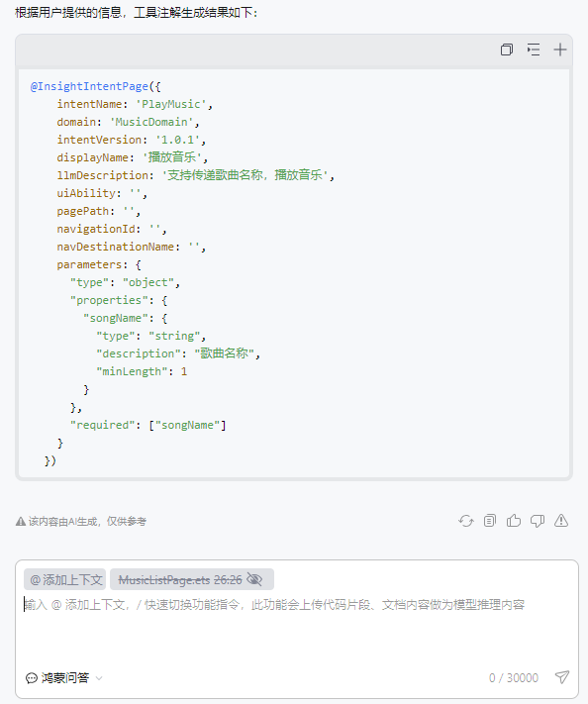Click the navDestinationName: '' line

(x=131, y=247)
